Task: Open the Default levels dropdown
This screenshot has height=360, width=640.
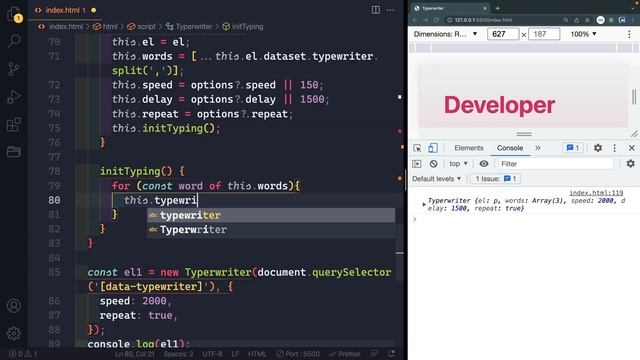Action: tap(436, 179)
